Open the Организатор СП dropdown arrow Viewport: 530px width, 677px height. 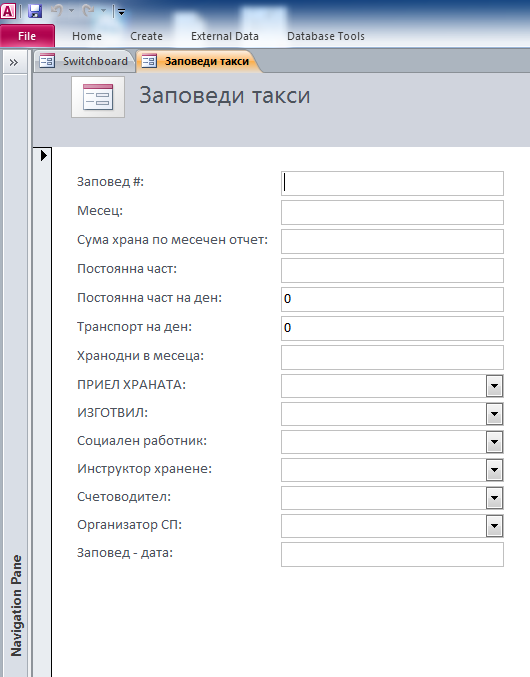[495, 526]
